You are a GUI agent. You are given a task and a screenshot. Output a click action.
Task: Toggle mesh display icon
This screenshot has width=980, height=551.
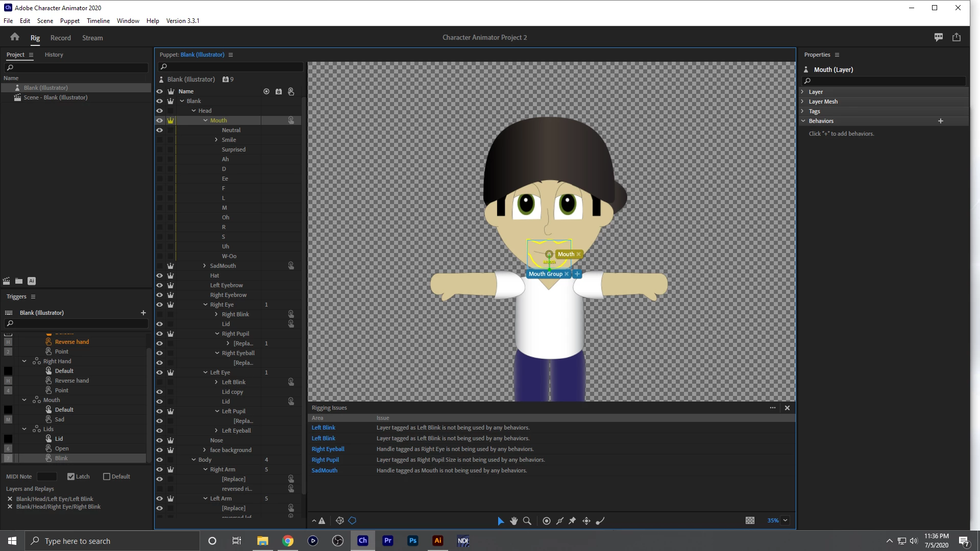(340, 521)
